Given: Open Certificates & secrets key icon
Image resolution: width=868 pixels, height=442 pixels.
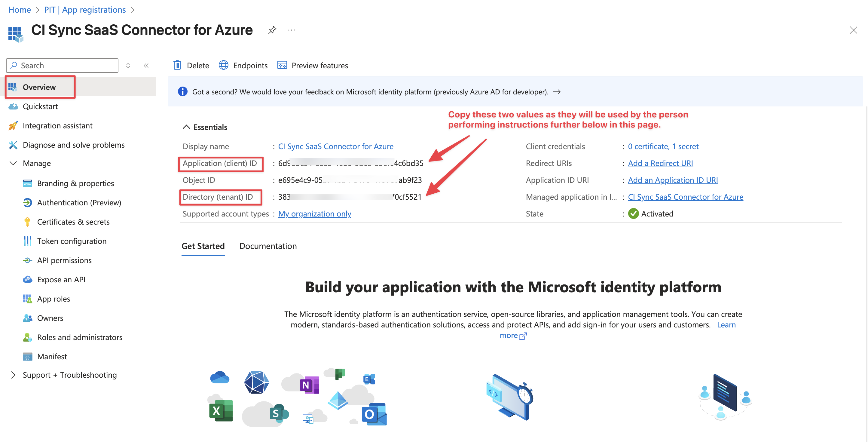Looking at the screenshot, I should pyautogui.click(x=28, y=222).
